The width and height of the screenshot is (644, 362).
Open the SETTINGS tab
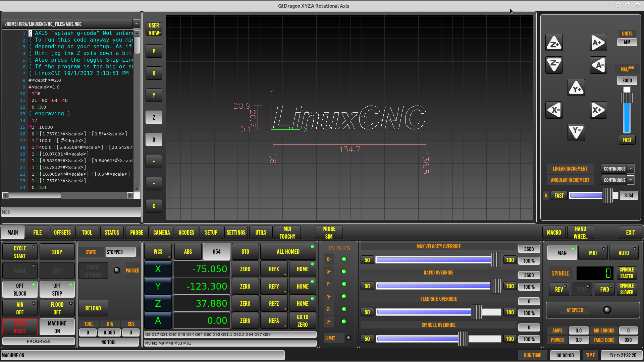tap(236, 233)
